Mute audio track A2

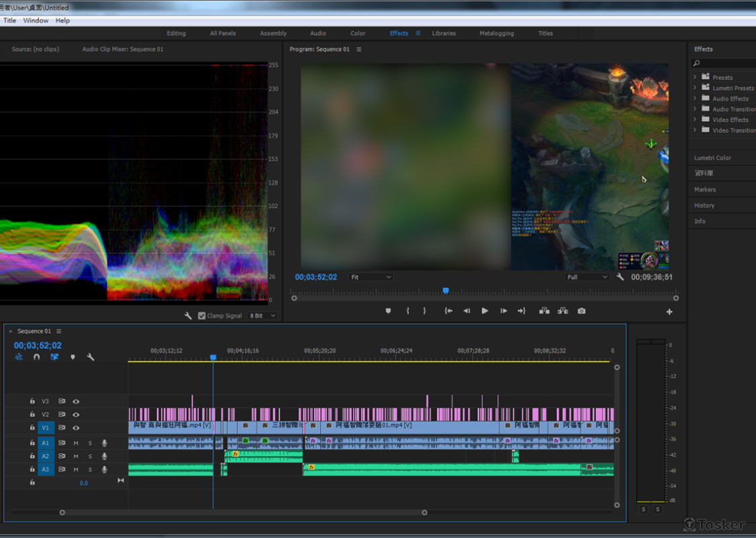tap(76, 456)
